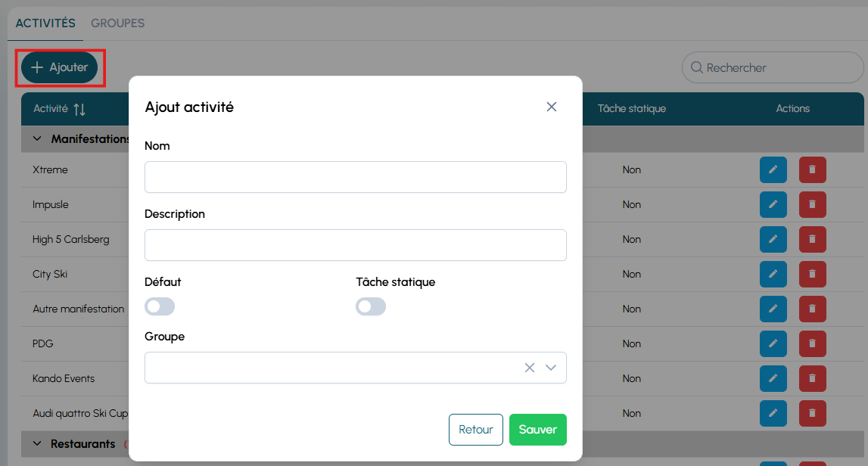Select the ACTIVITÉS tab

(45, 23)
